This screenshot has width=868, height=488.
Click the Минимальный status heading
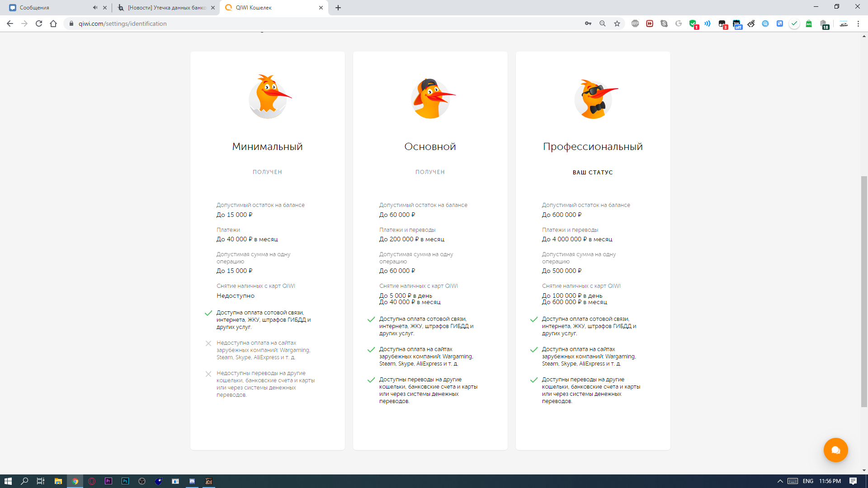coord(267,146)
